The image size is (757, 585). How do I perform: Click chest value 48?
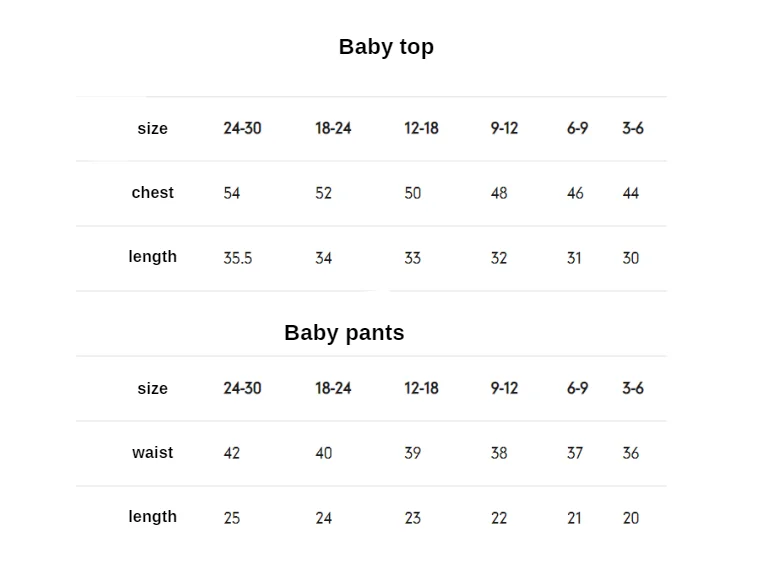[x=499, y=193]
